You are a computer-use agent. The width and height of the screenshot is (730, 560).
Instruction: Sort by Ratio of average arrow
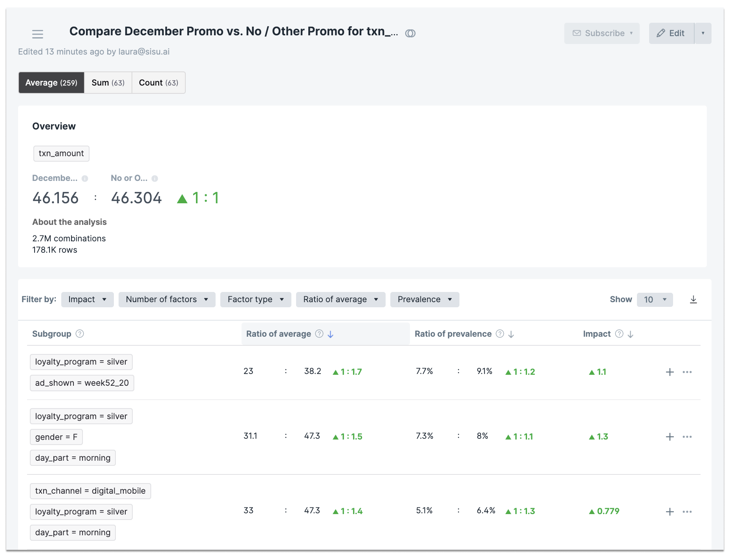point(331,334)
